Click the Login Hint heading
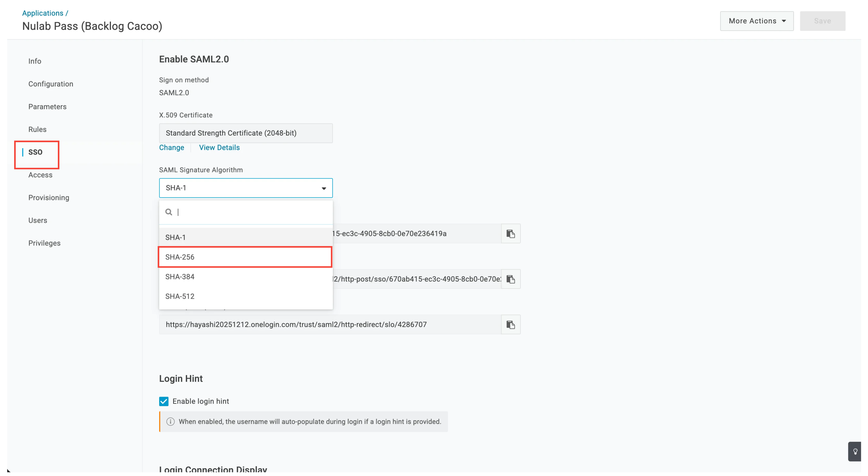Screen dimensions: 868x476 pos(181,379)
